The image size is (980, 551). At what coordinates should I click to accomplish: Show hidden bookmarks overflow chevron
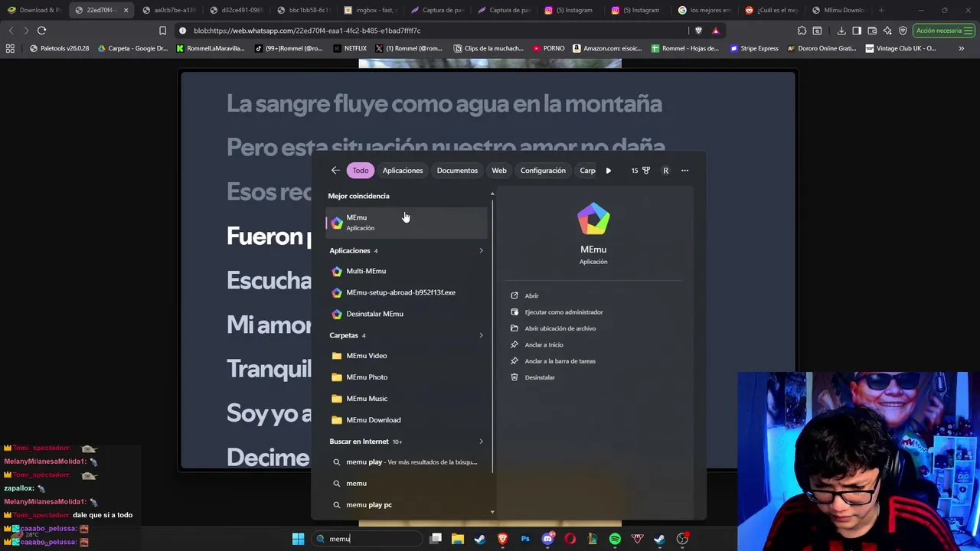(961, 48)
